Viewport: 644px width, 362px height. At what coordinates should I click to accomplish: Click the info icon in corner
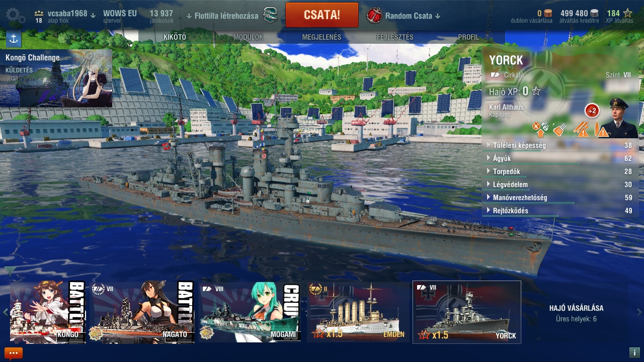(634, 353)
